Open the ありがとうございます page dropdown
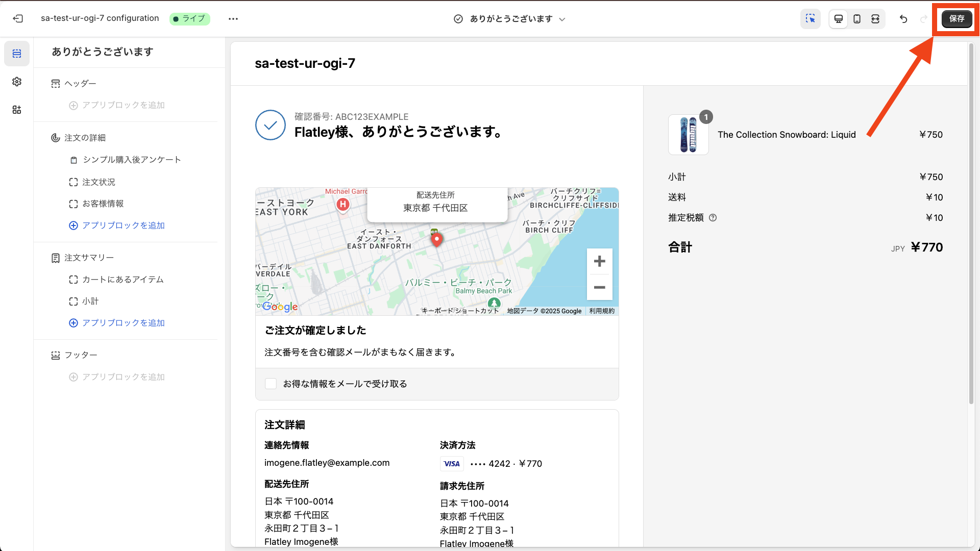Image resolution: width=980 pixels, height=551 pixels. tap(562, 19)
